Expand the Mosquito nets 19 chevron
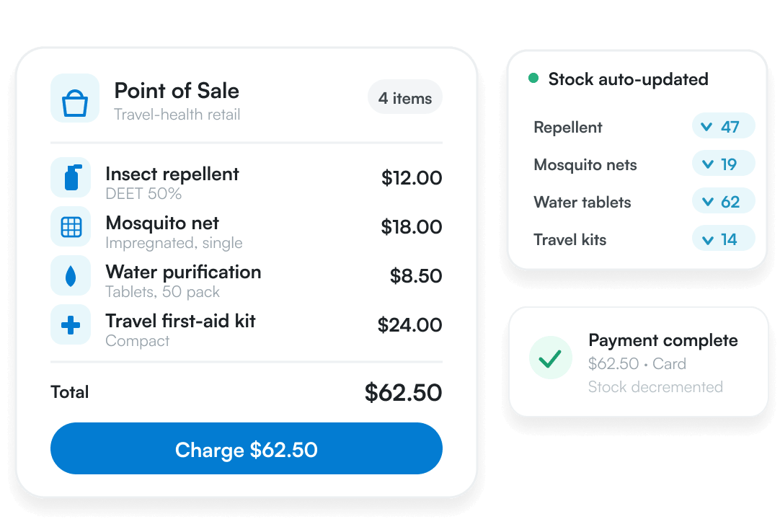 pos(707,164)
